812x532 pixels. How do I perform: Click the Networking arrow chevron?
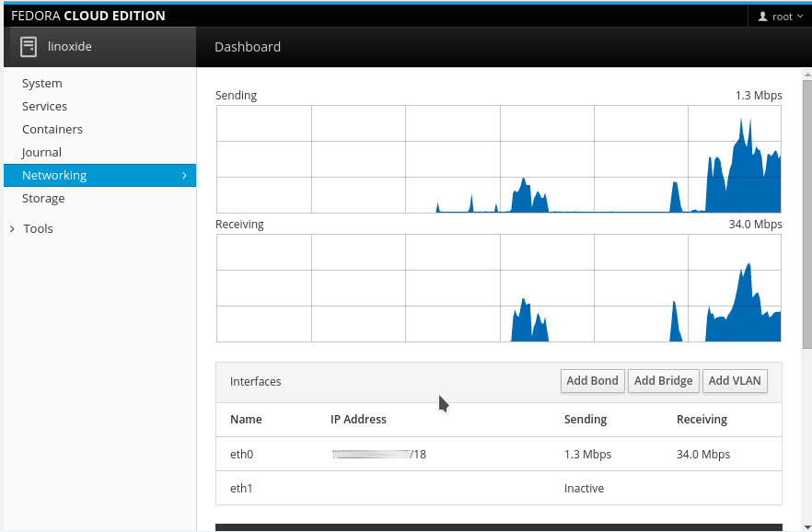tap(184, 176)
